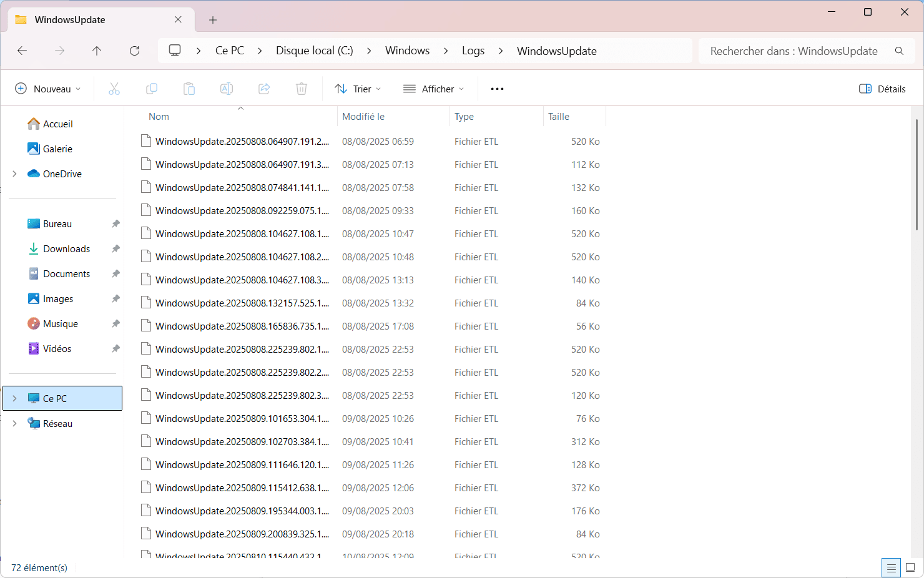Click the Share icon in toolbar

click(x=264, y=89)
